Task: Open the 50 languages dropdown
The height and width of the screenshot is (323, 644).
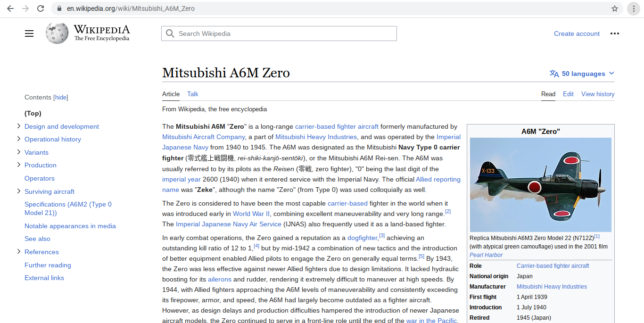Action: point(582,74)
